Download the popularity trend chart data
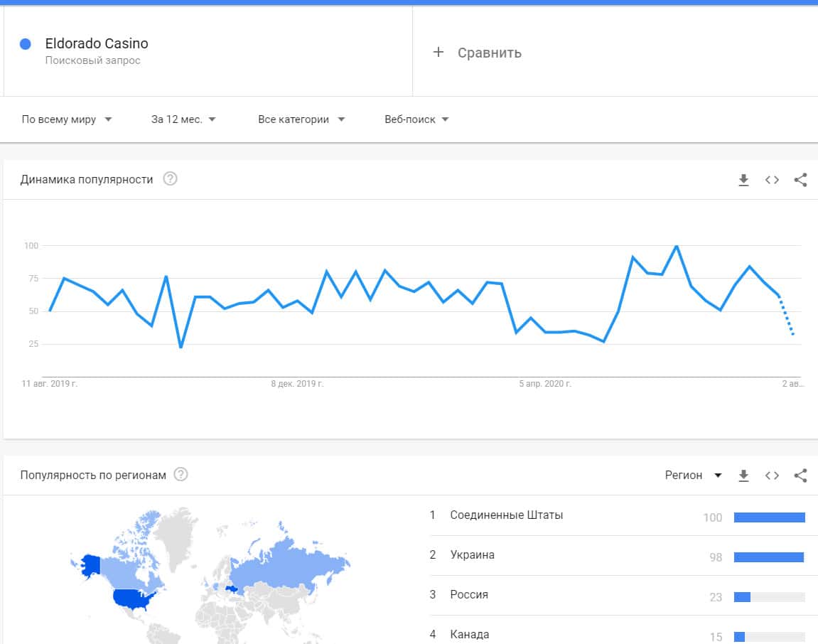This screenshot has height=644, width=818. 743,180
